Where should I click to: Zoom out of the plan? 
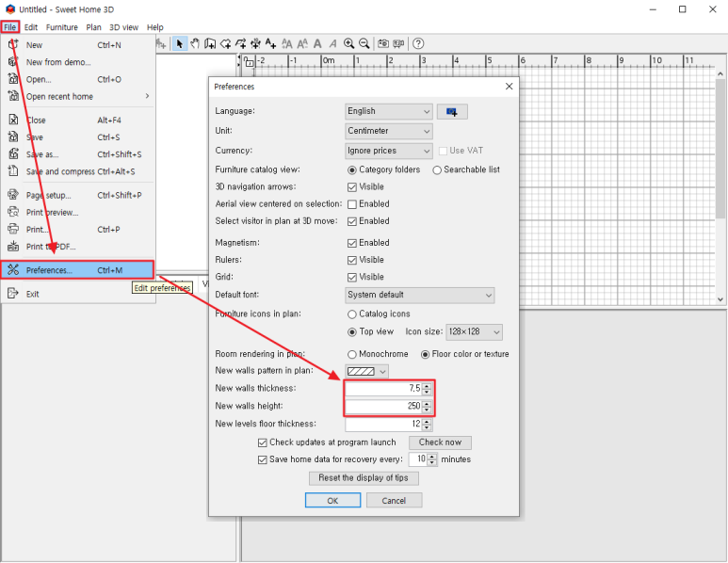[x=364, y=43]
